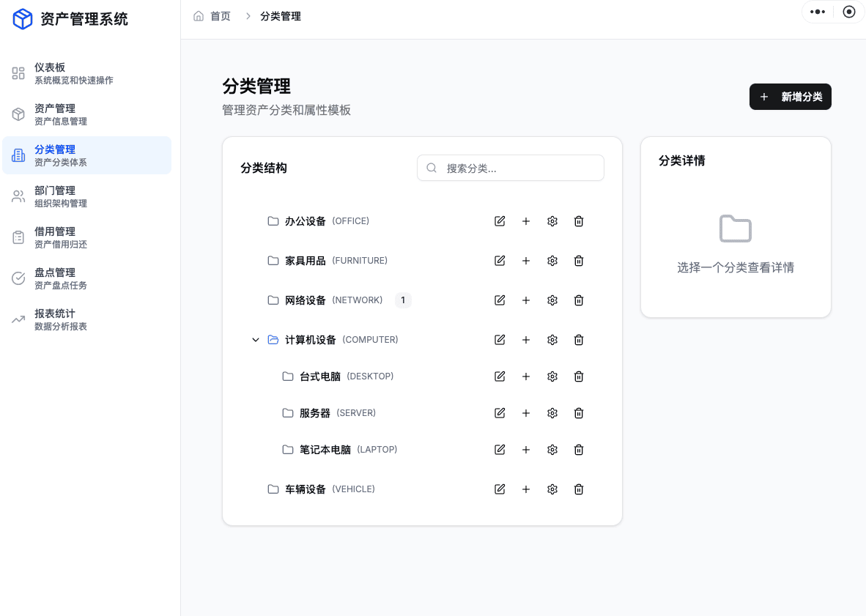Click plus icon on 台式电脑 row
Viewport: 866px width, 616px height.
[x=526, y=376]
